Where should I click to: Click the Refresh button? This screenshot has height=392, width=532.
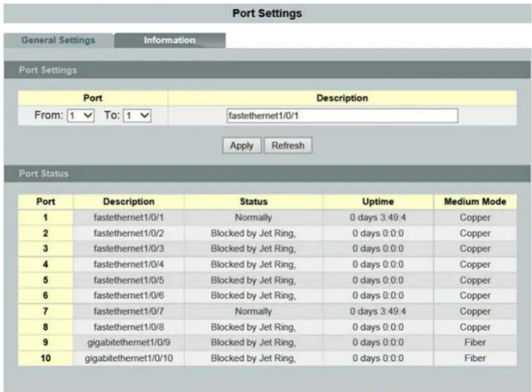pyautogui.click(x=288, y=145)
